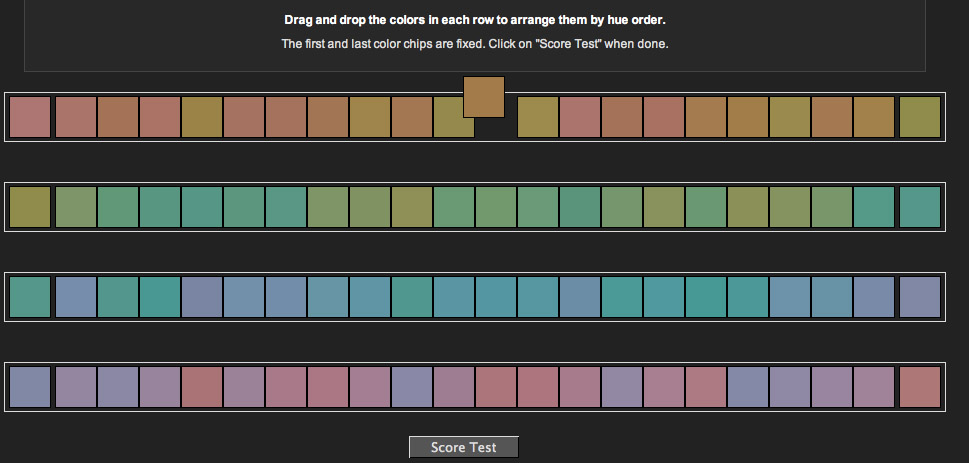Select the blue chip beside third row's first chip
This screenshot has height=463, width=969.
76,297
